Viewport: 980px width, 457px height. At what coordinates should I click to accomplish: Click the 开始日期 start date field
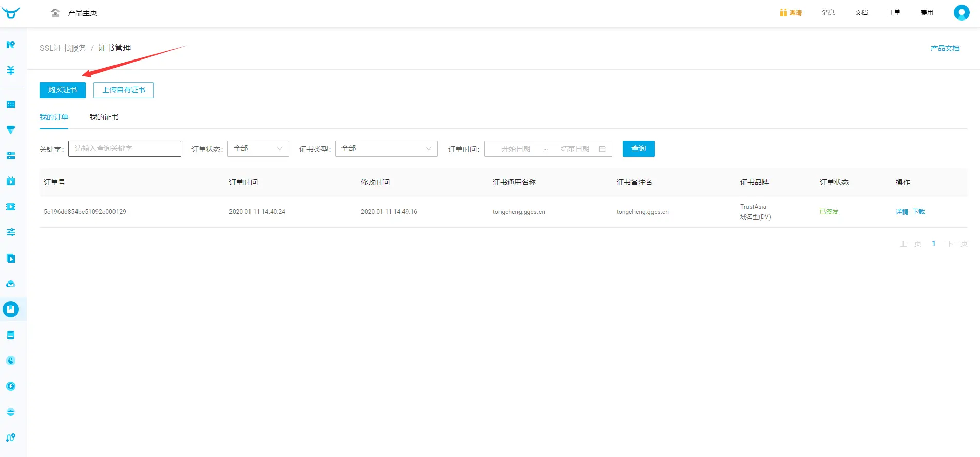[516, 149]
